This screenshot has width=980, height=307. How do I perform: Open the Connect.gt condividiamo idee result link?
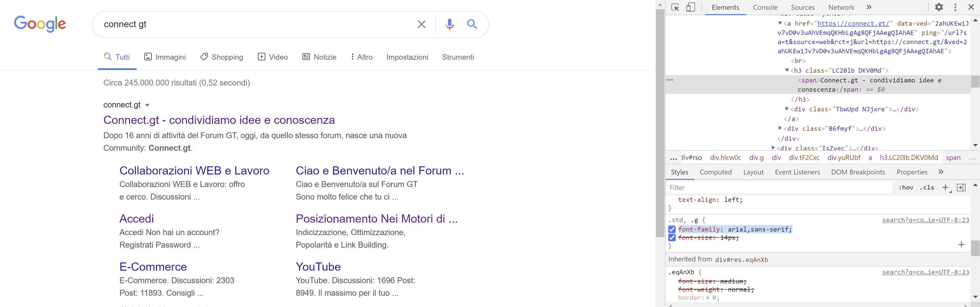pyautogui.click(x=219, y=120)
